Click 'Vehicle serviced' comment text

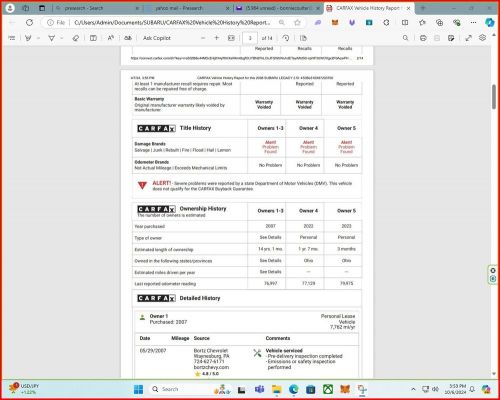284,351
